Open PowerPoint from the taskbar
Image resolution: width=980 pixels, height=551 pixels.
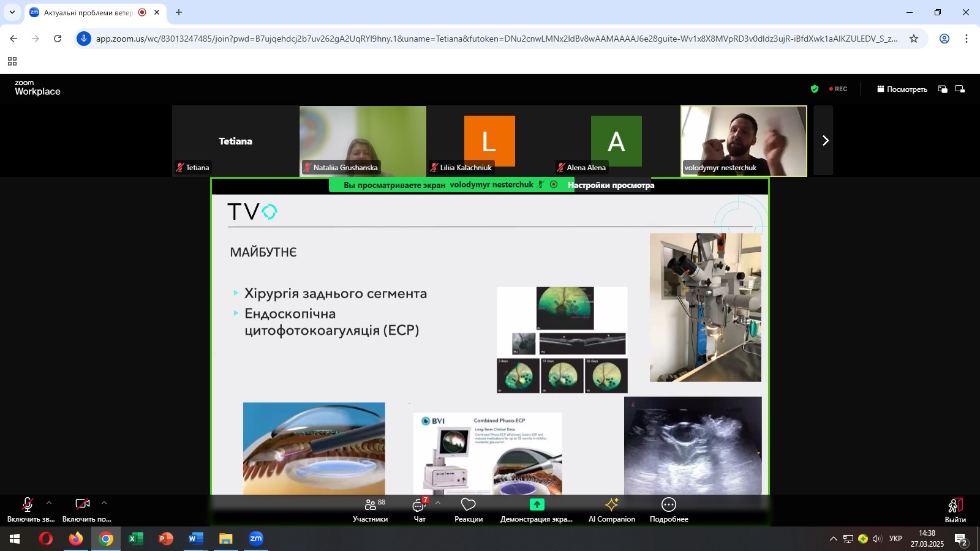[x=165, y=539]
